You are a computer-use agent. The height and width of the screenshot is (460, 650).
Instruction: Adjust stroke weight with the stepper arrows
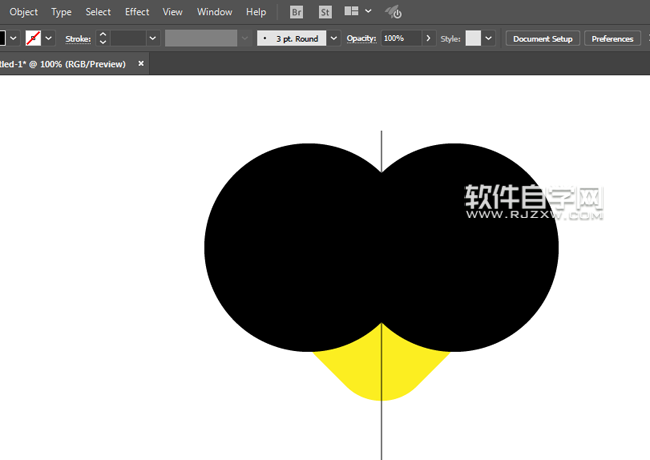(x=102, y=38)
